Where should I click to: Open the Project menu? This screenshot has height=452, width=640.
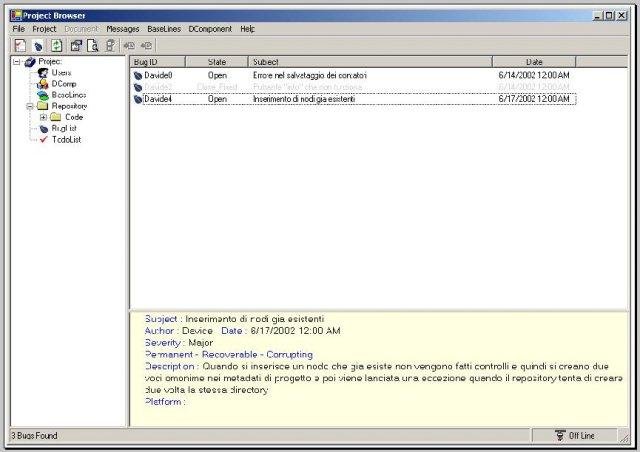pyautogui.click(x=44, y=29)
